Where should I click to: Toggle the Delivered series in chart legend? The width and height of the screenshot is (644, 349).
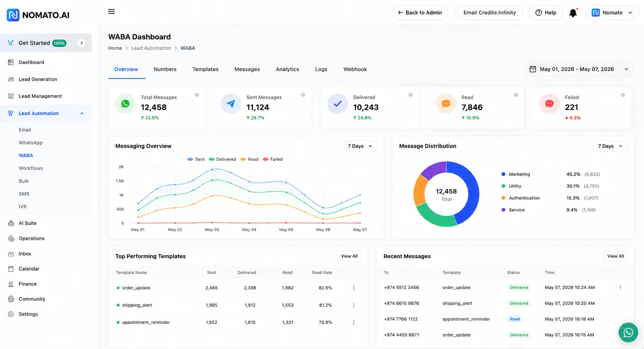(x=222, y=160)
